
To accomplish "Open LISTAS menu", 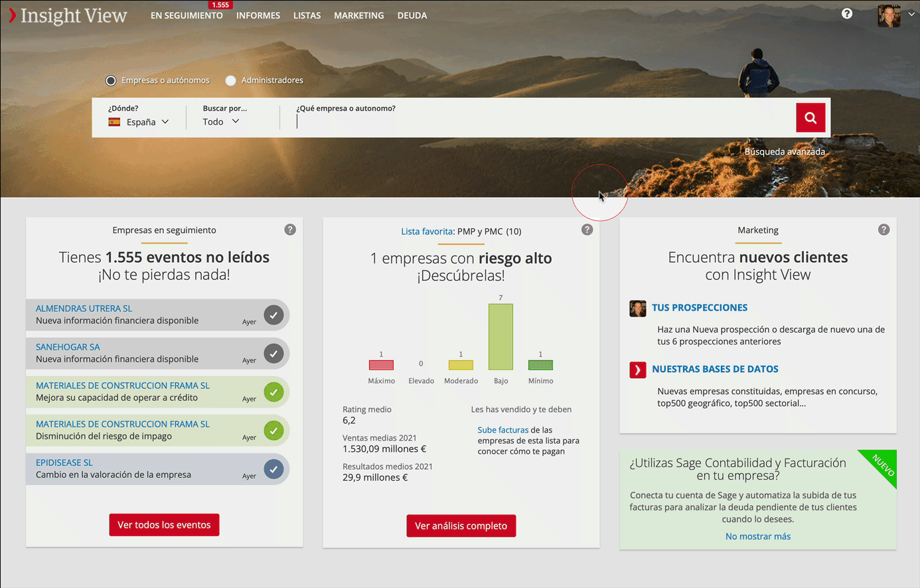I will click(x=307, y=15).
